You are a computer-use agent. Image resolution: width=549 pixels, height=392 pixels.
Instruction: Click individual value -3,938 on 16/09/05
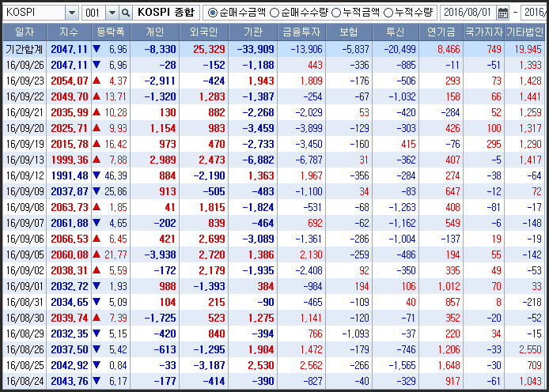(160, 255)
